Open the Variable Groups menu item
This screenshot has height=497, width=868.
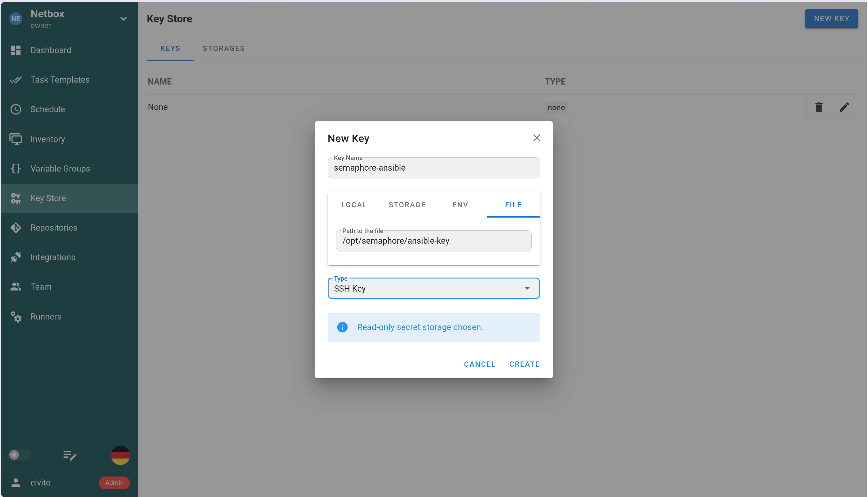pyautogui.click(x=70, y=169)
